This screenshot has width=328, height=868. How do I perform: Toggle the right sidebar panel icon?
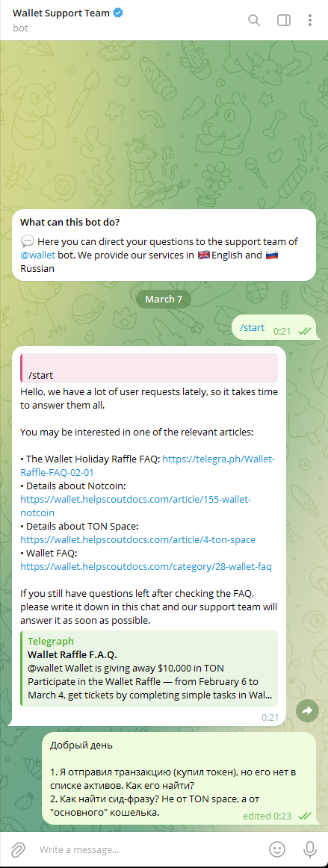point(284,20)
